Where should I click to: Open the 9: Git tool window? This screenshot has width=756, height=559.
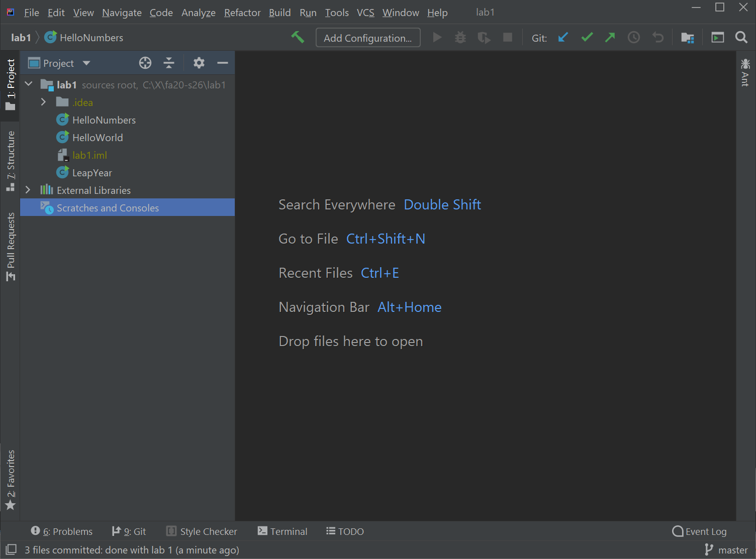129,531
